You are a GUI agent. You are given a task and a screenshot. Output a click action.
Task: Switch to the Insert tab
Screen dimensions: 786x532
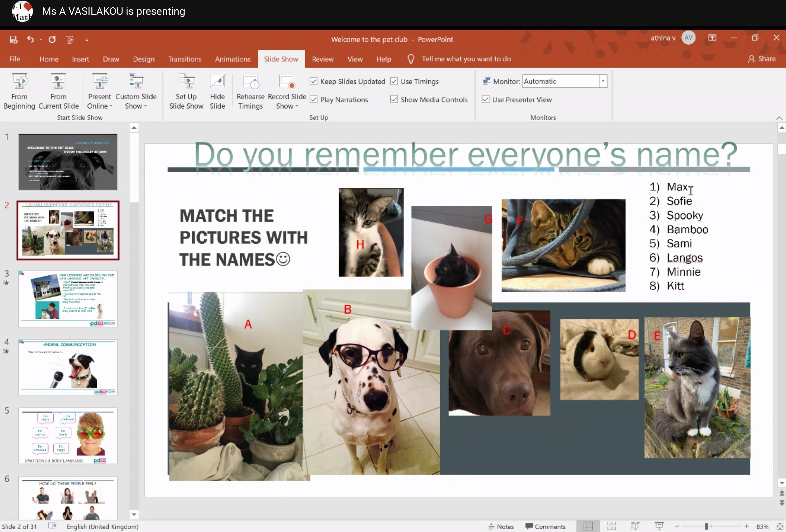tap(80, 59)
